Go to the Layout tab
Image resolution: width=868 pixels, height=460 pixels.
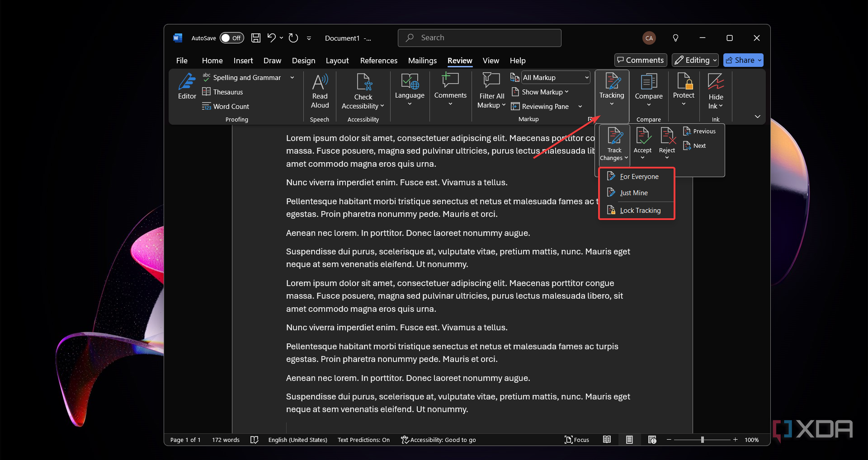pyautogui.click(x=337, y=61)
